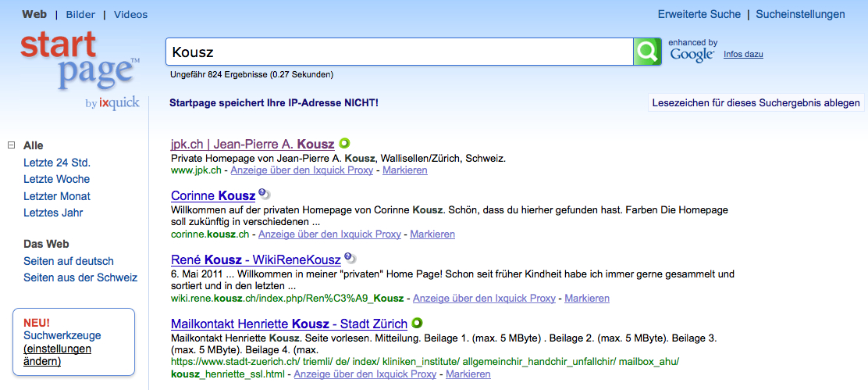Click the www.jpk.ch green URL text

coord(196,170)
